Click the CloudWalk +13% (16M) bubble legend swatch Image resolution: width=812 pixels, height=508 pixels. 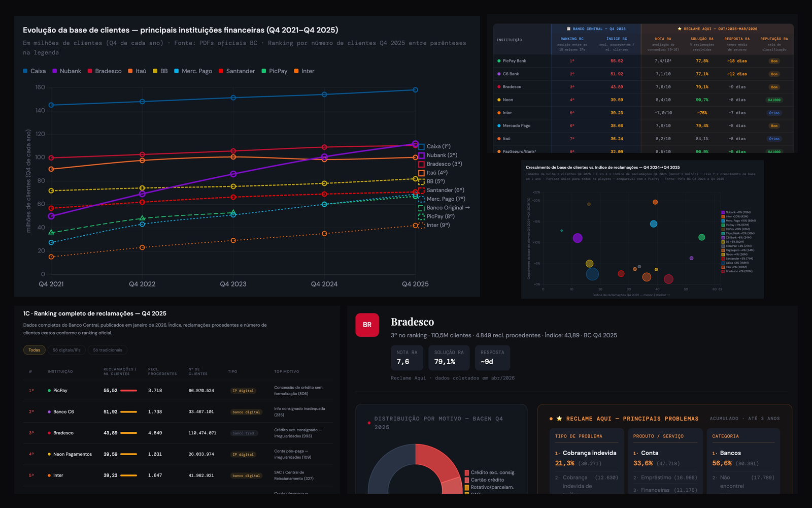pyautogui.click(x=723, y=233)
